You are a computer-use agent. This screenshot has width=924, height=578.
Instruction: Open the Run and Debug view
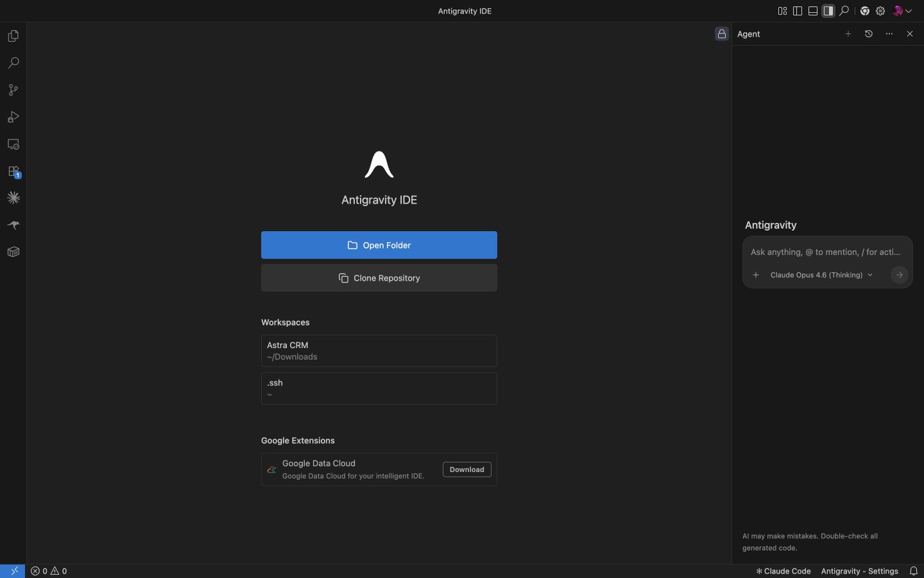tap(13, 117)
